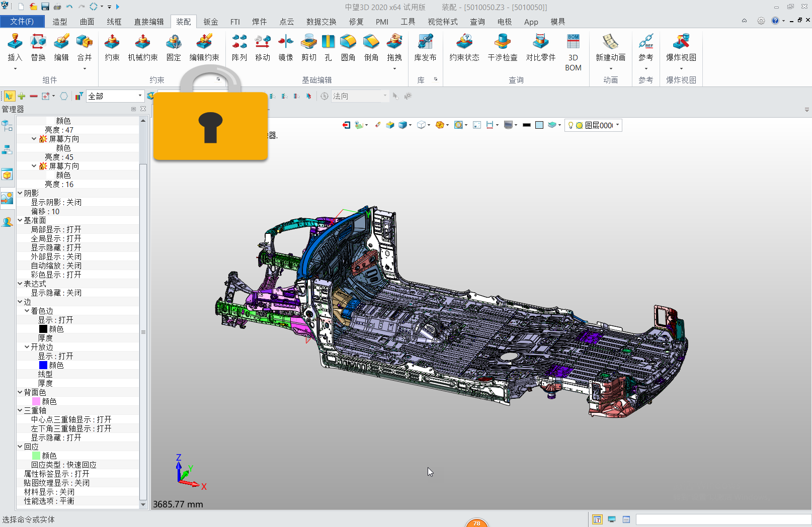Open the 3D BOM tool
The image size is (812, 527).
point(573,52)
